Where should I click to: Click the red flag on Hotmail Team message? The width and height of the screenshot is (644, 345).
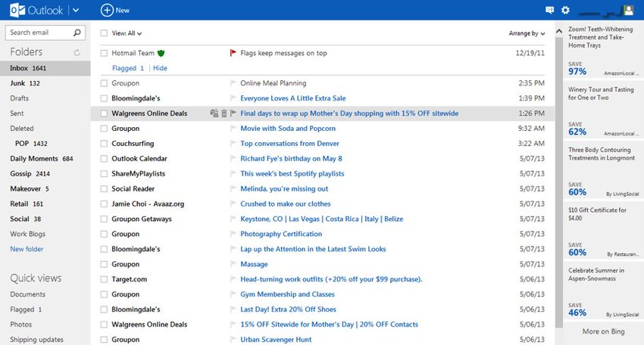(x=233, y=52)
